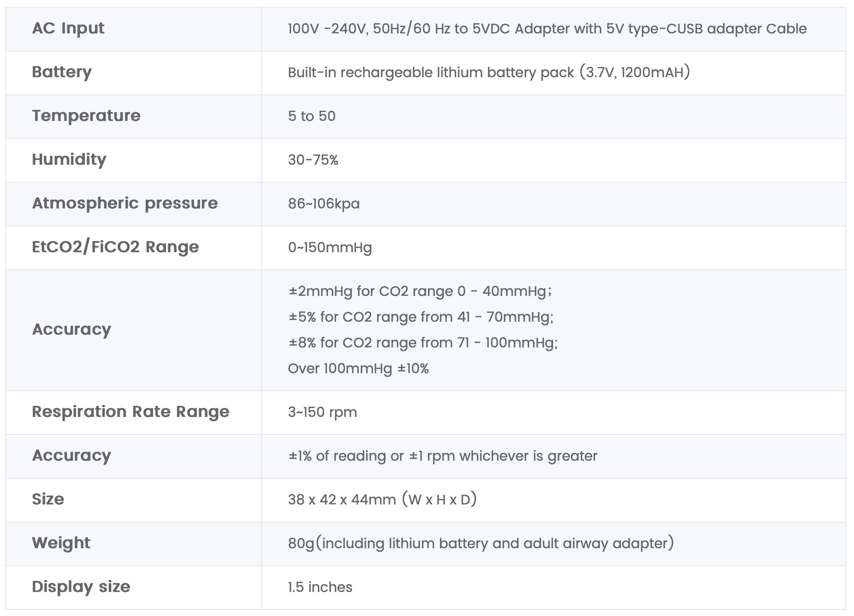Click the ±1% of reading accuracy text
The width and height of the screenshot is (854, 616).
[x=442, y=456]
